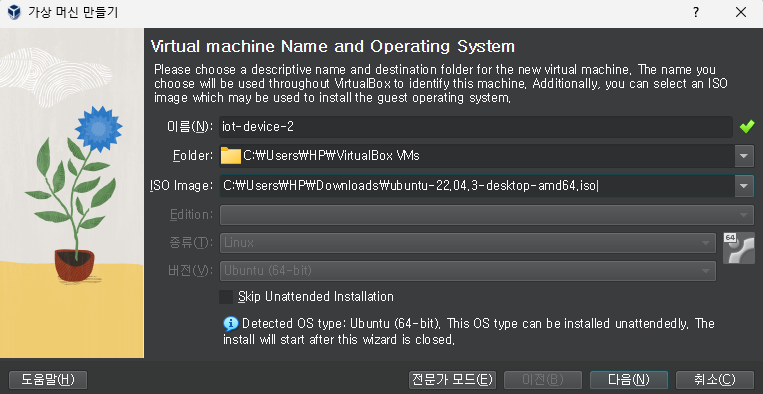Click the Folder path C:\Users\HP\VirtualBox VMs
Screen dimensions: 763x394
332,156
